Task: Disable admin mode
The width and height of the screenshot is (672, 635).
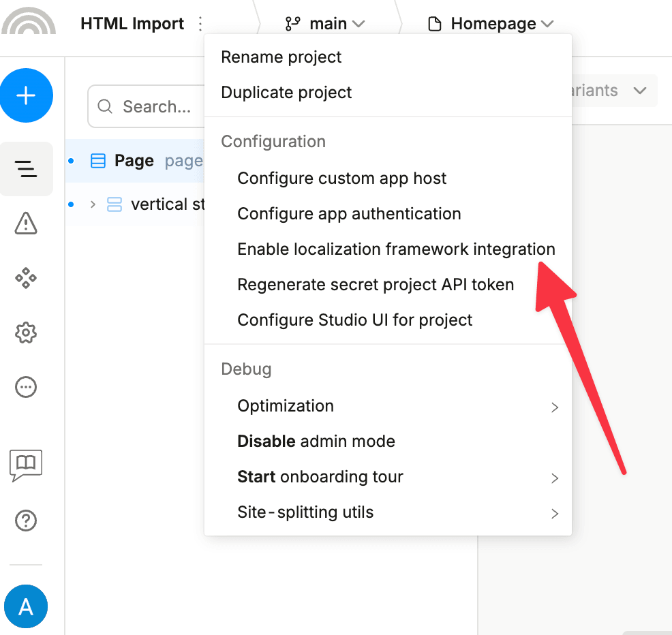Action: tap(316, 442)
